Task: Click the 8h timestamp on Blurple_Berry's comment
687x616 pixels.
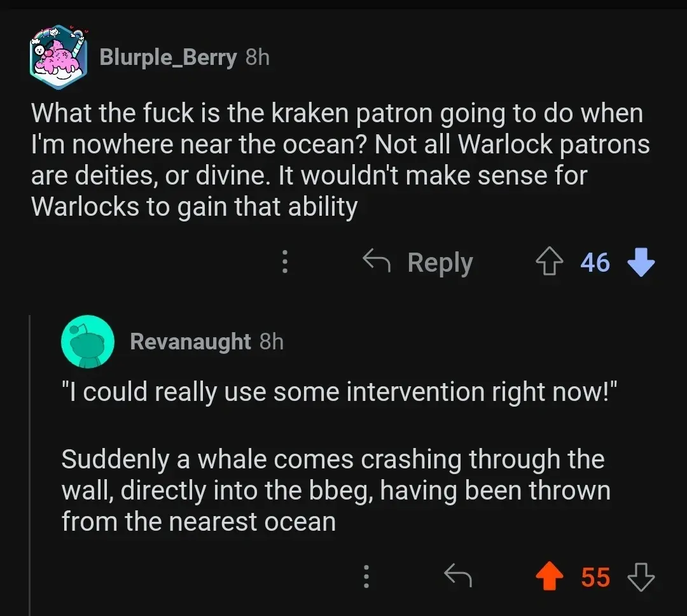Action: 258,57
